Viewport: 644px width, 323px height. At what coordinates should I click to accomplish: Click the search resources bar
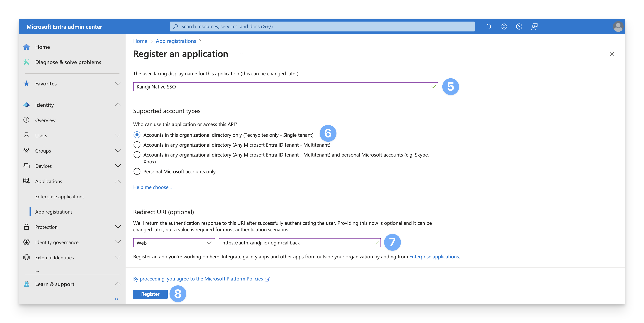[322, 26]
